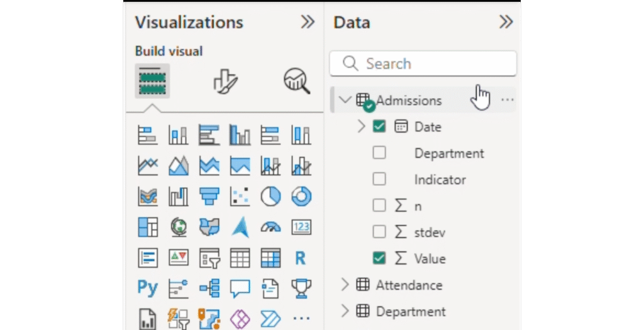Viewport: 644px width, 330px height.
Task: Switch to the Analytics magnifier tab
Action: click(297, 81)
